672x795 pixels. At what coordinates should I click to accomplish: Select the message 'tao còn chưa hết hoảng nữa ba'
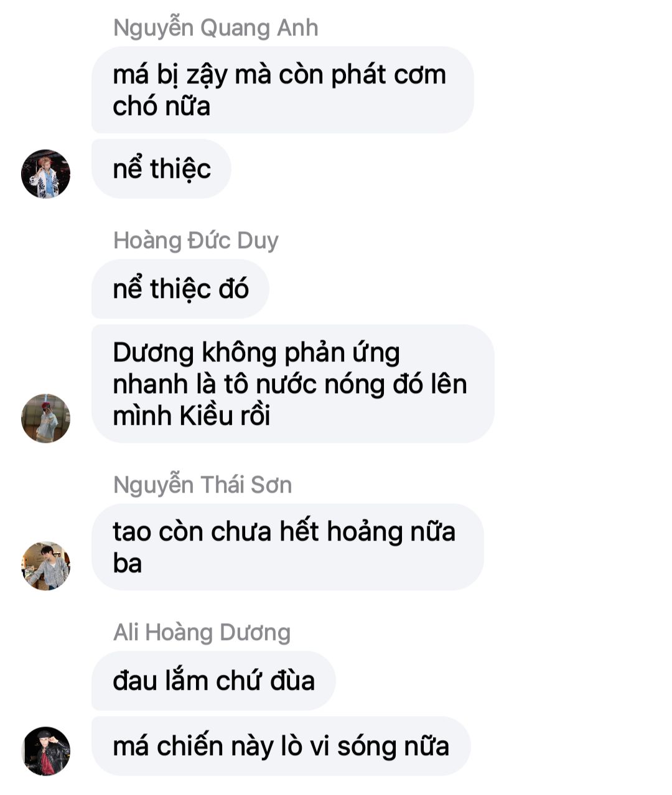[x=287, y=547]
